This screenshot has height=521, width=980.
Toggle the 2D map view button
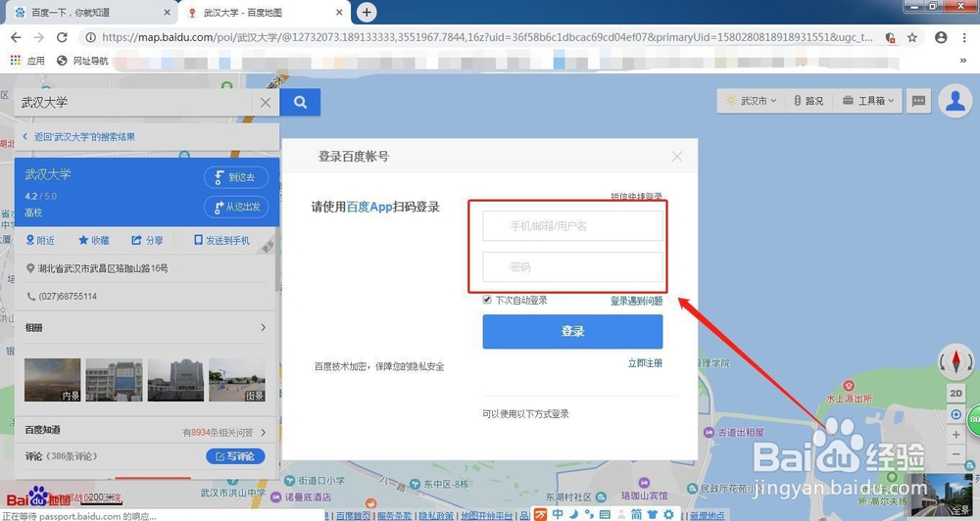(x=955, y=393)
